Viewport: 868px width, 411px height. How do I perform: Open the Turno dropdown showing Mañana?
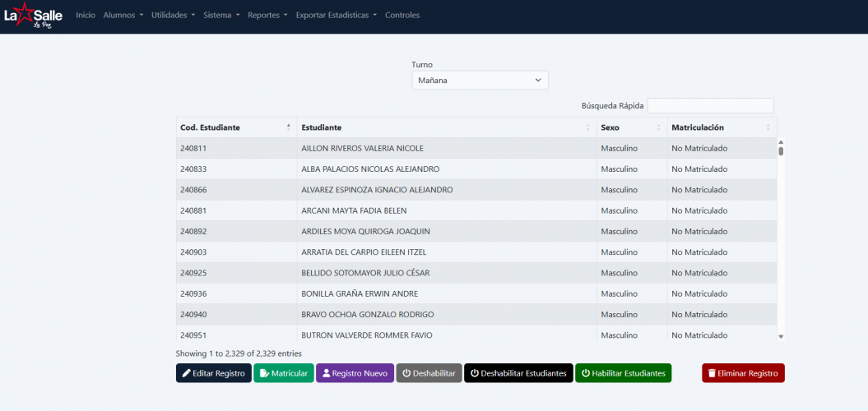coord(480,81)
